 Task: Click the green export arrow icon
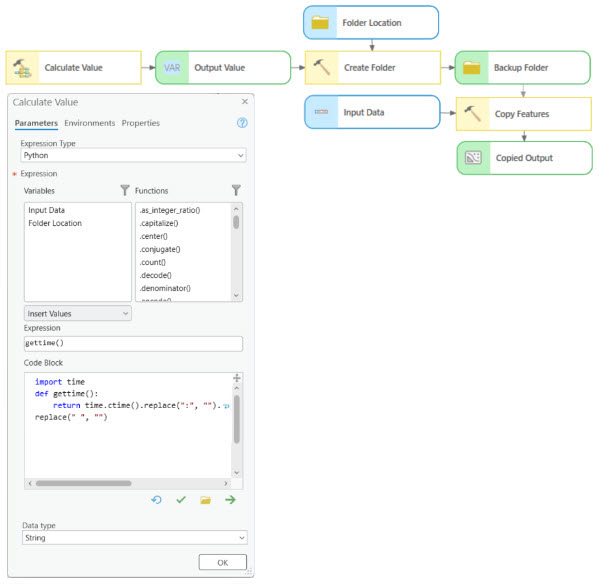(230, 500)
